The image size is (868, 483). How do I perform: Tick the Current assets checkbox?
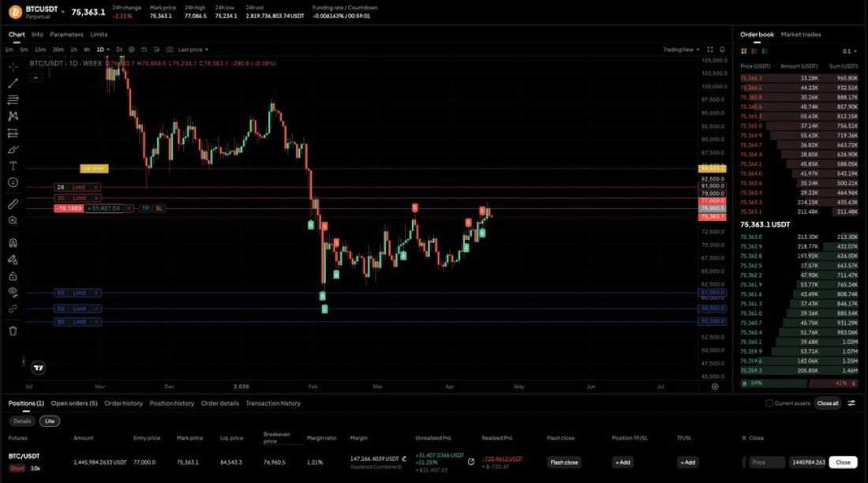pyautogui.click(x=769, y=403)
